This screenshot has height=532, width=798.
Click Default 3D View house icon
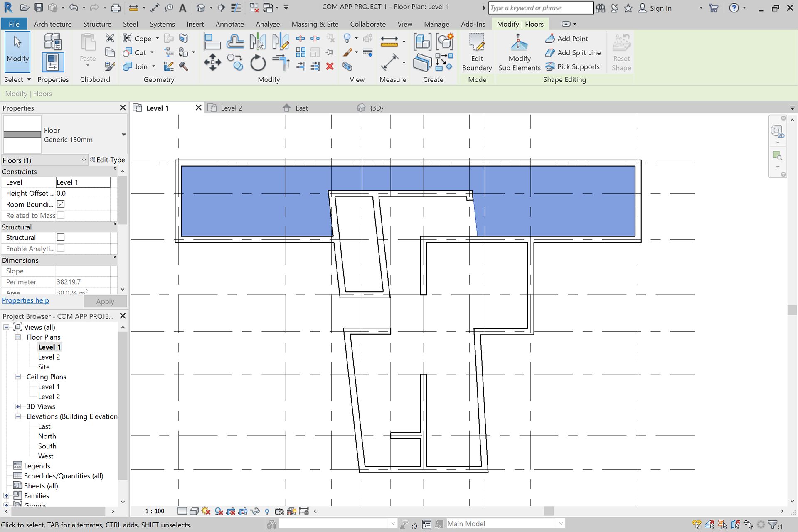(x=201, y=7)
